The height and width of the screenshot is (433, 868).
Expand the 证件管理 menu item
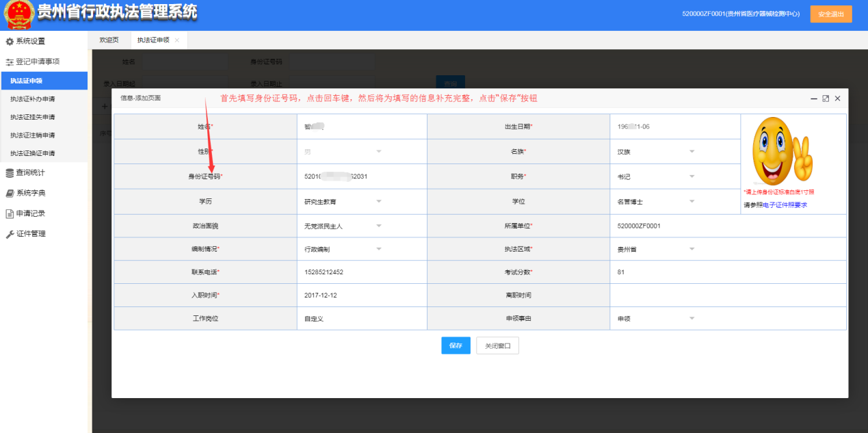click(x=44, y=234)
